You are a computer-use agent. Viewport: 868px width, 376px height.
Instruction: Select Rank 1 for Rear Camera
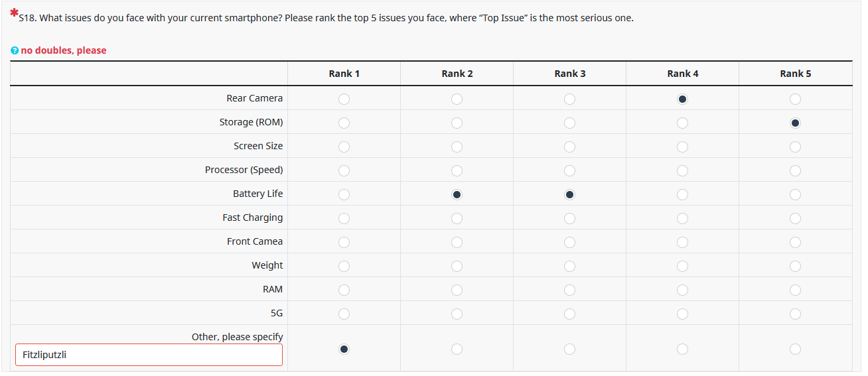pyautogui.click(x=344, y=99)
